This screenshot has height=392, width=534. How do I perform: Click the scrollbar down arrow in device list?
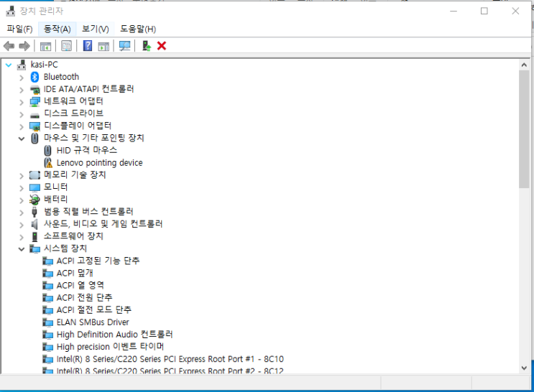(523, 368)
